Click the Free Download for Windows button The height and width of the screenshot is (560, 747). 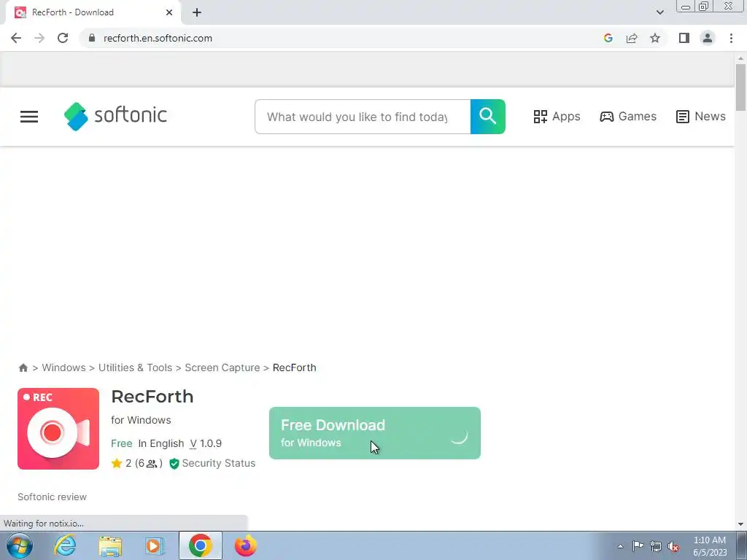[x=375, y=433]
